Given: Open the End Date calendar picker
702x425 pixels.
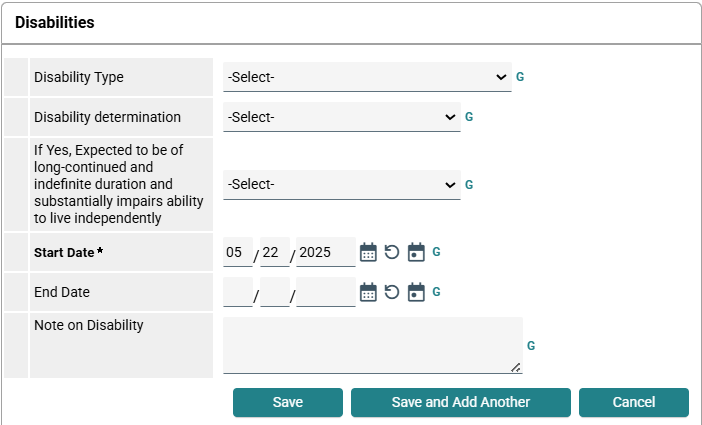Looking at the screenshot, I should 368,292.
